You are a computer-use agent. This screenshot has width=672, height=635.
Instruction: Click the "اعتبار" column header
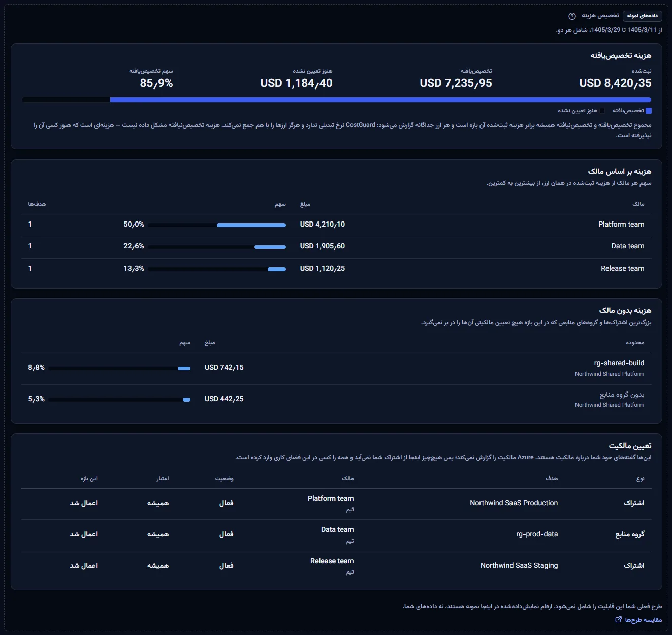point(163,478)
